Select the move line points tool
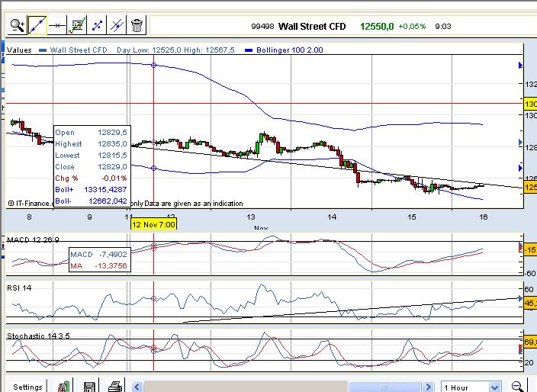 pos(97,25)
